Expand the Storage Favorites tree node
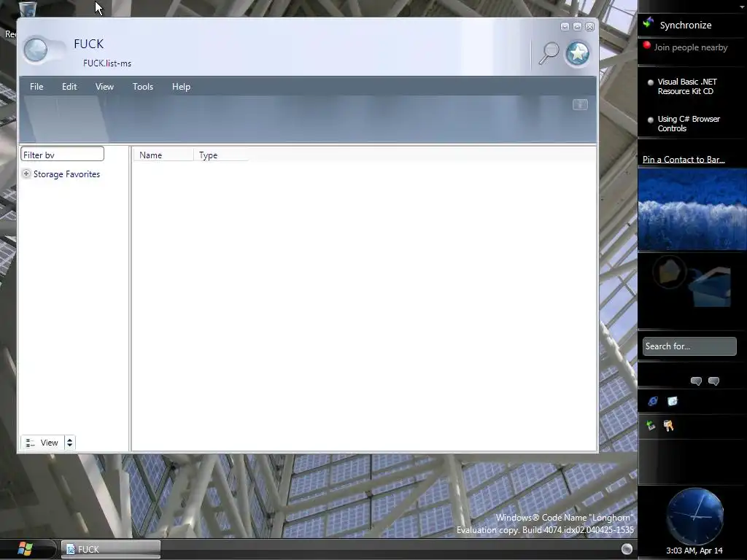 coord(27,174)
